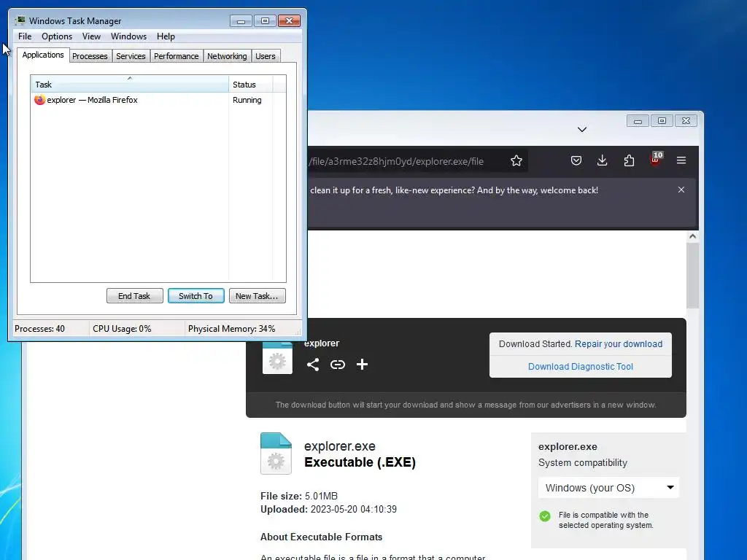This screenshot has width=747, height=560.
Task: Click the About Executable Formats heading
Action: (321, 537)
